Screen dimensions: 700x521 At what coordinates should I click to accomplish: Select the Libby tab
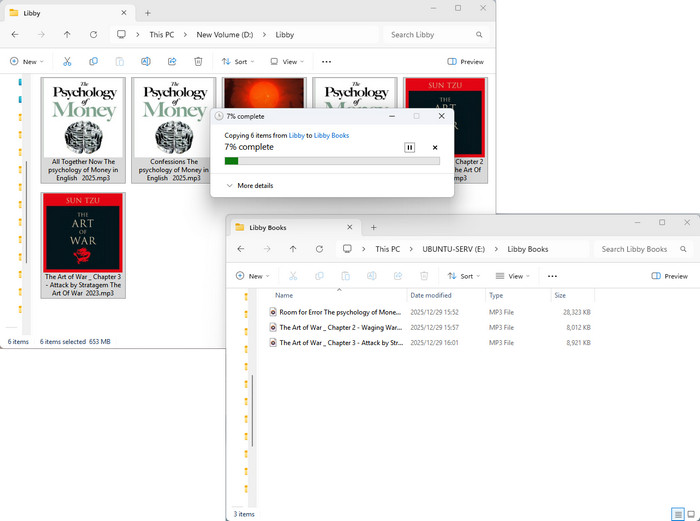click(69, 13)
